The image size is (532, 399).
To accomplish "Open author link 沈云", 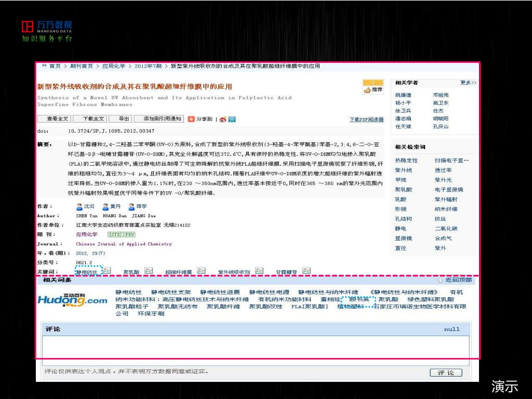I will click(89, 206).
